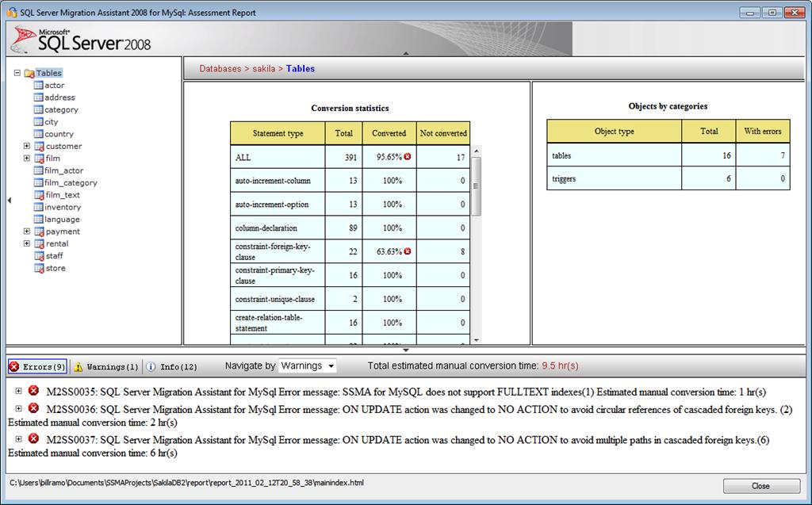Click the staff table error icon
Screen dimensions: 812x505
(40, 256)
